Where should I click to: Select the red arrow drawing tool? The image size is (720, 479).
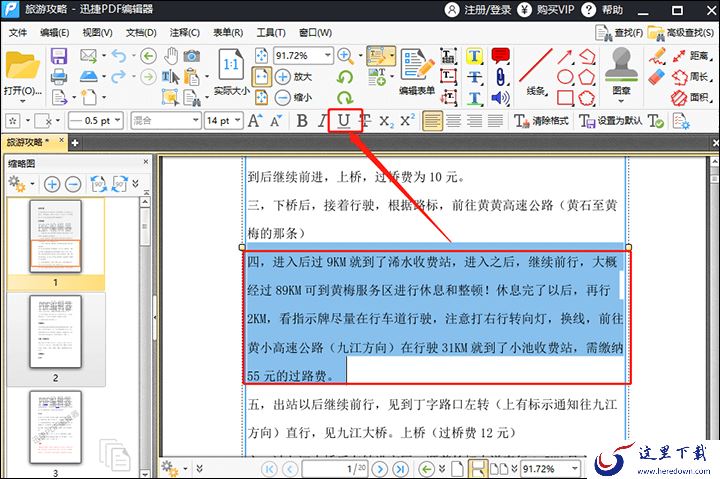click(x=565, y=56)
